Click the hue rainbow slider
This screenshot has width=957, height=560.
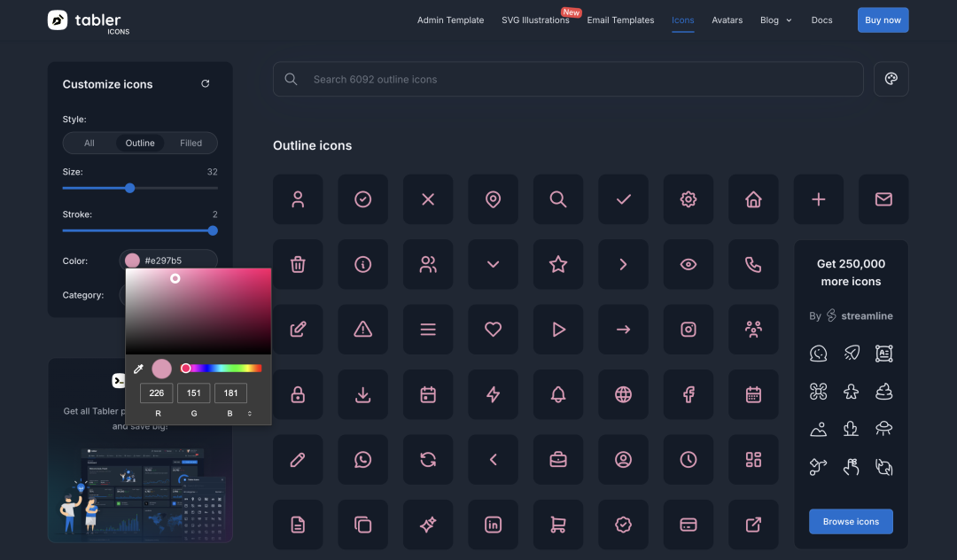(222, 369)
